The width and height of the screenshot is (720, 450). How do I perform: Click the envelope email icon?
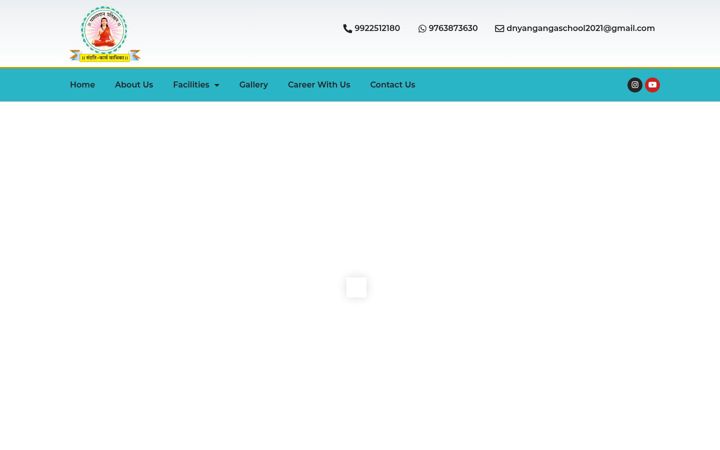[x=500, y=28]
